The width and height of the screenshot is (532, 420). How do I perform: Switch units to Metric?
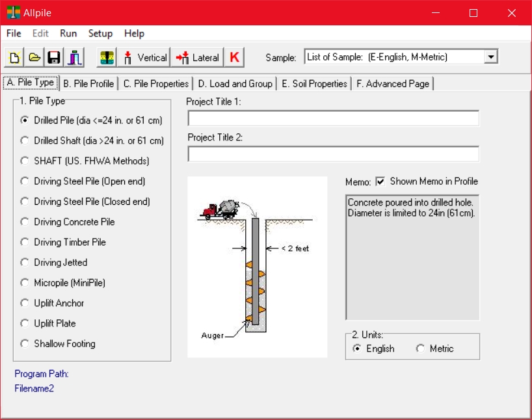coord(421,348)
